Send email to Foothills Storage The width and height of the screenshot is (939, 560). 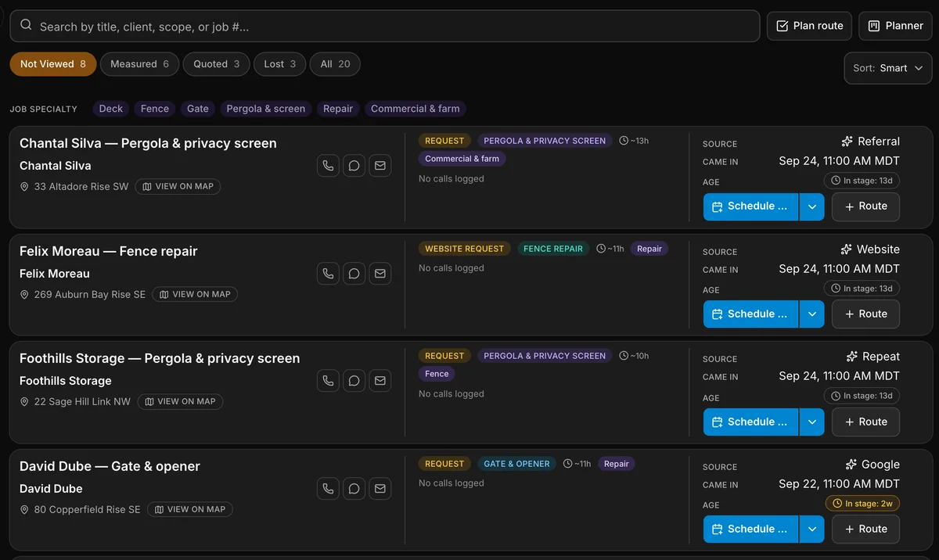pos(380,381)
